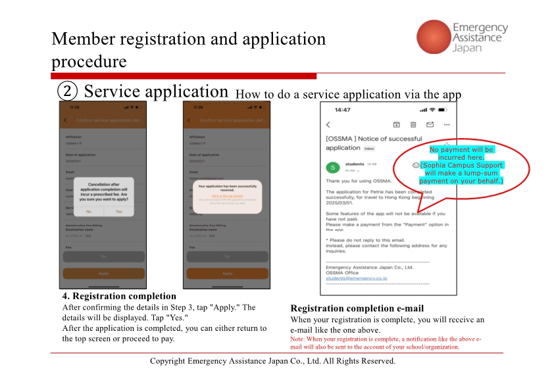
Task: Click the Emergency Assistance Japan red circle logo
Action: 434,37
